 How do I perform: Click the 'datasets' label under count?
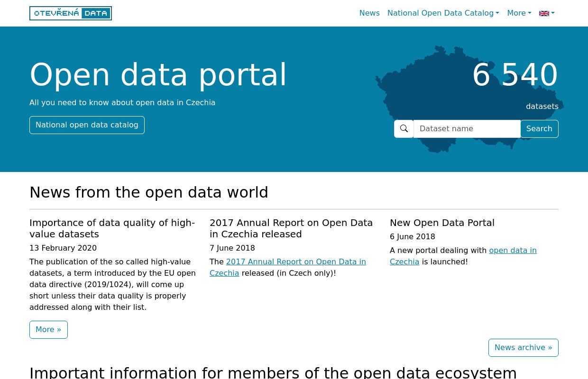click(542, 107)
